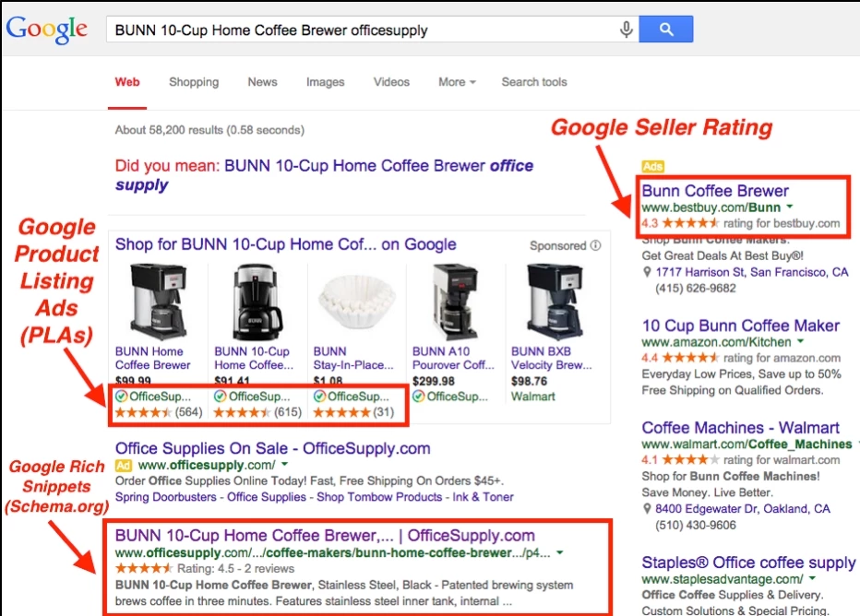Switch to the Shopping tab

tap(194, 82)
